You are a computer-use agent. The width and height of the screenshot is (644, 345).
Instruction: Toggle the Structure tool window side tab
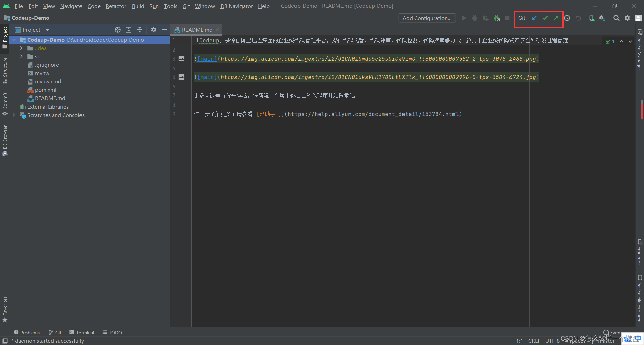point(5,70)
